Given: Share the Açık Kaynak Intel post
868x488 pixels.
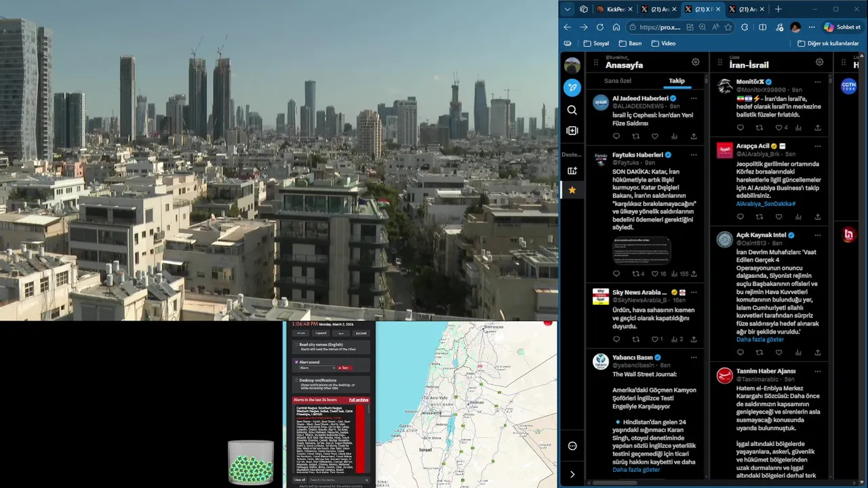Looking at the screenshot, I should 818,351.
